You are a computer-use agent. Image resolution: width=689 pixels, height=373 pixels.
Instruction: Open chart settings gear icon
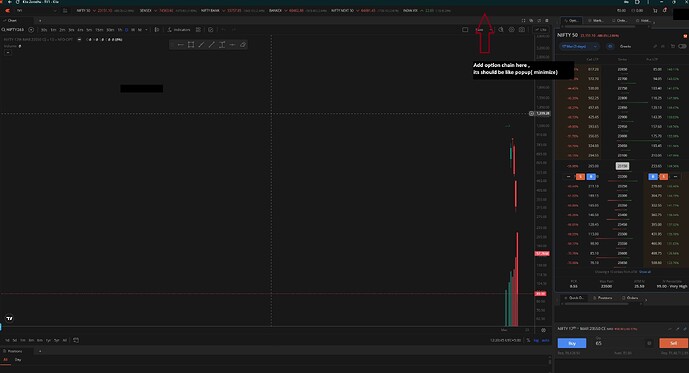coord(511,30)
